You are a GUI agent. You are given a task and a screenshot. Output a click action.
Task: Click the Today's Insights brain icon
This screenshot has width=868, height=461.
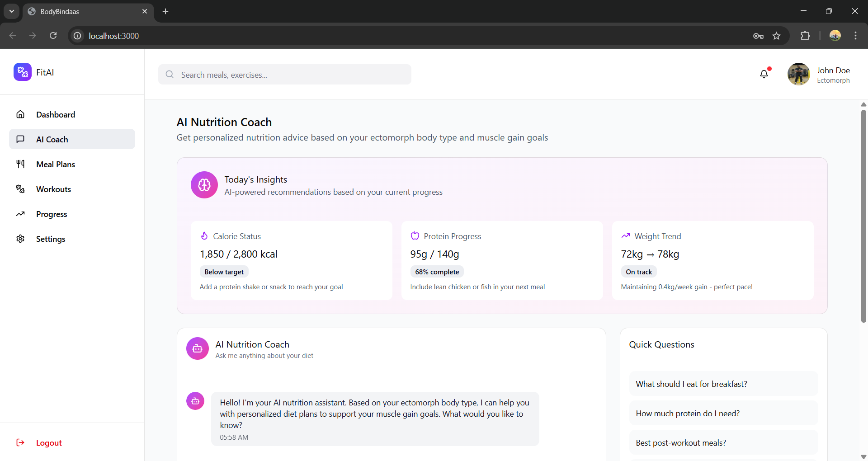click(x=204, y=185)
